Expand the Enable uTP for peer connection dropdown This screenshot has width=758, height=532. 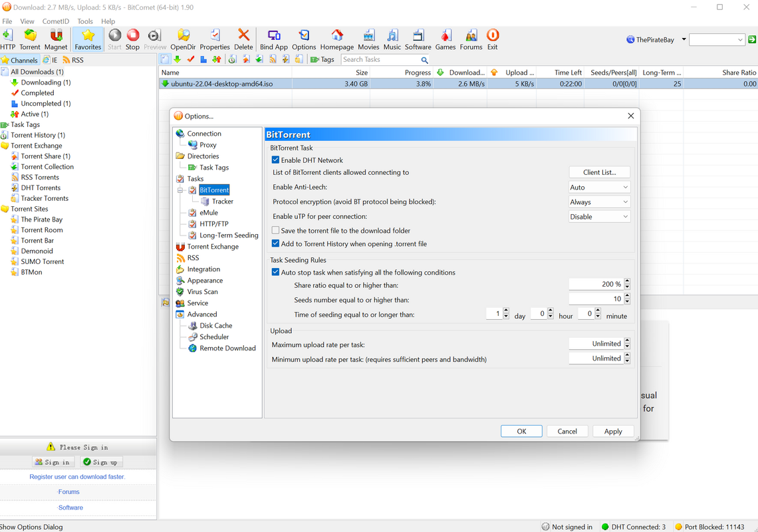(x=599, y=217)
